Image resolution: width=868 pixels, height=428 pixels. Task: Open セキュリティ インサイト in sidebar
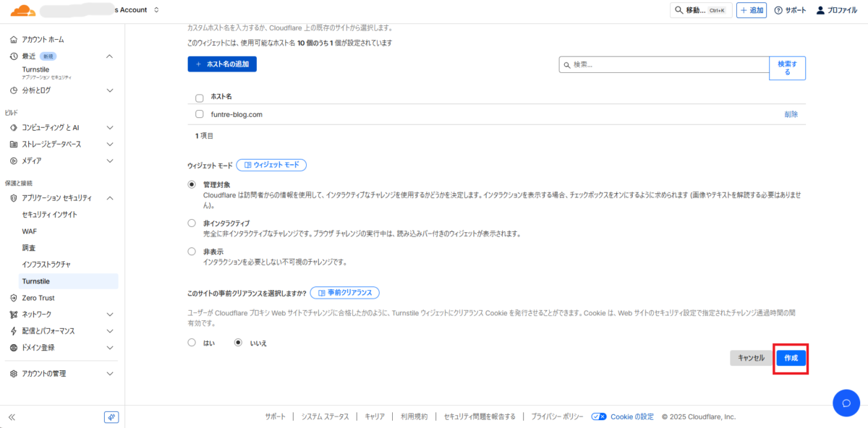point(50,215)
